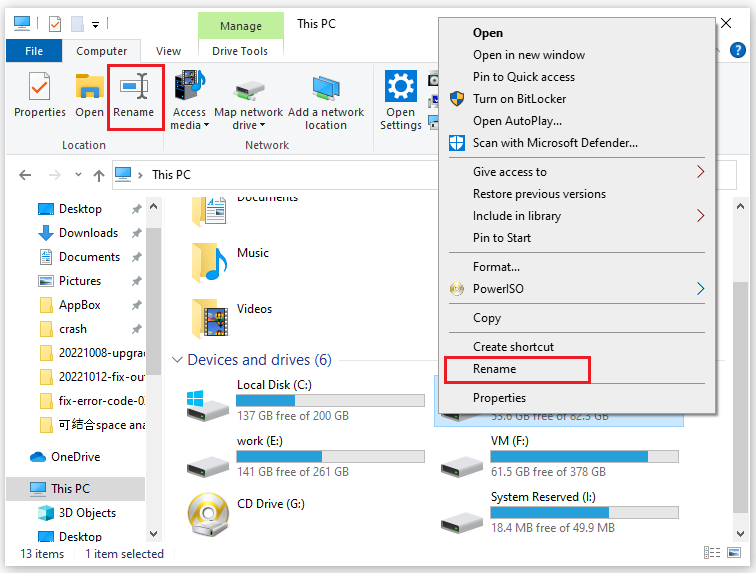Viewport: 756px width, 573px height.
Task: Open the recent locations dropdown arrow
Action: click(x=78, y=175)
